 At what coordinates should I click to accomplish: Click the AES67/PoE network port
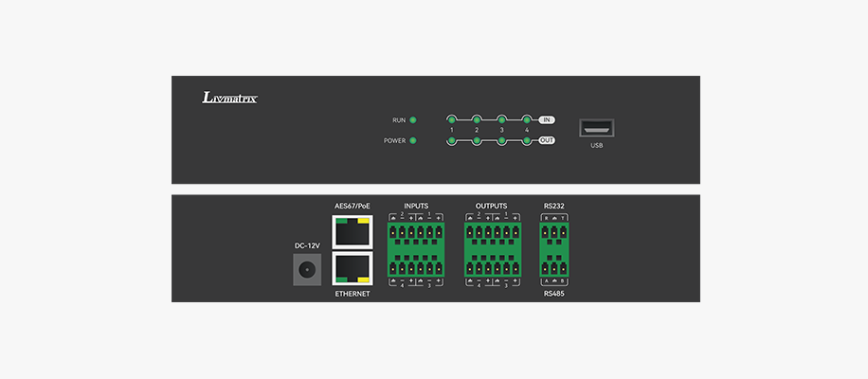tap(351, 231)
